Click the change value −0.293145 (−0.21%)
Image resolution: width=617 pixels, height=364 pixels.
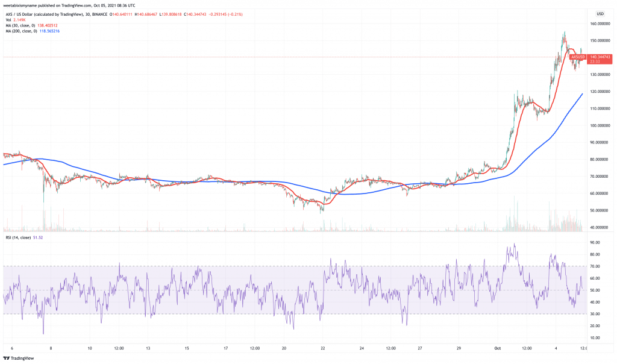(x=225, y=14)
